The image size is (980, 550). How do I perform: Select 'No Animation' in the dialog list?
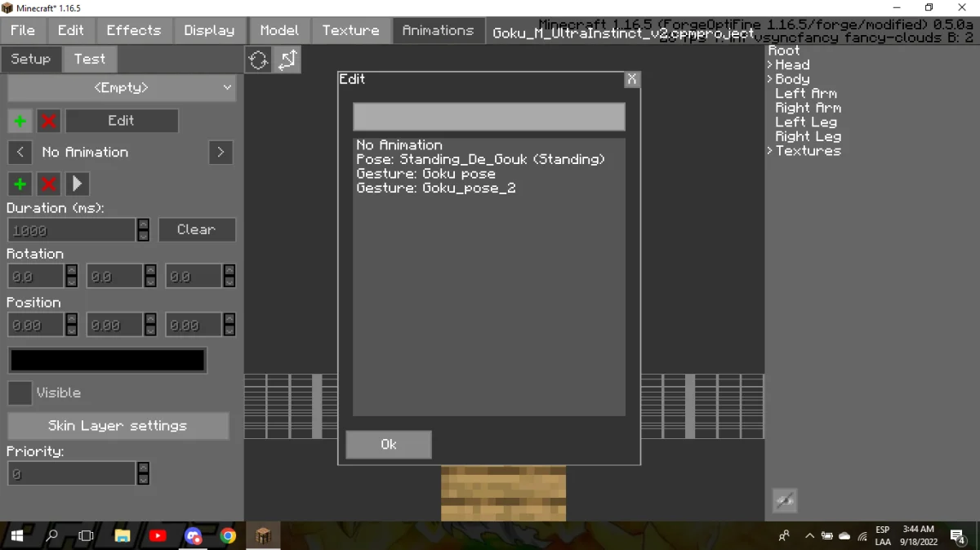tap(399, 145)
